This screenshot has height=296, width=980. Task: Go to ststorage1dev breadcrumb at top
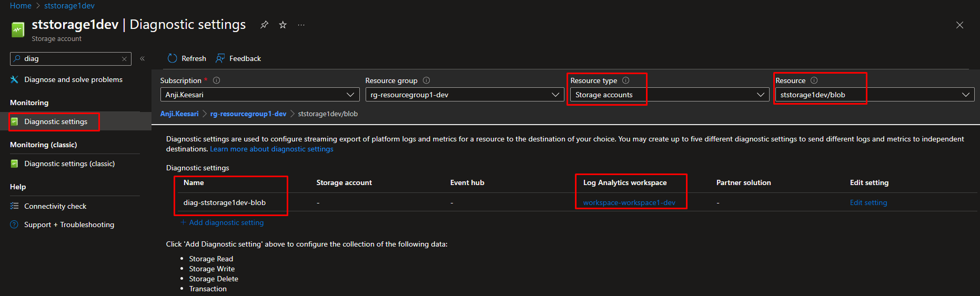(69, 6)
